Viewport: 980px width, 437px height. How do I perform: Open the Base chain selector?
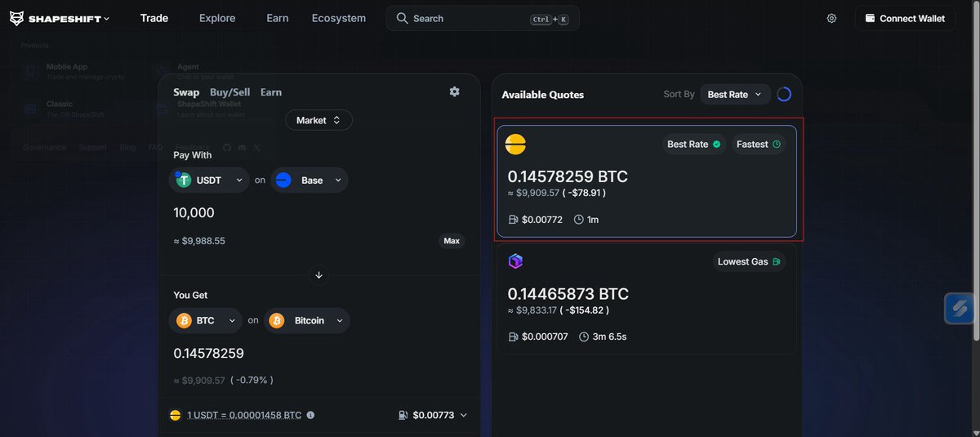(310, 180)
